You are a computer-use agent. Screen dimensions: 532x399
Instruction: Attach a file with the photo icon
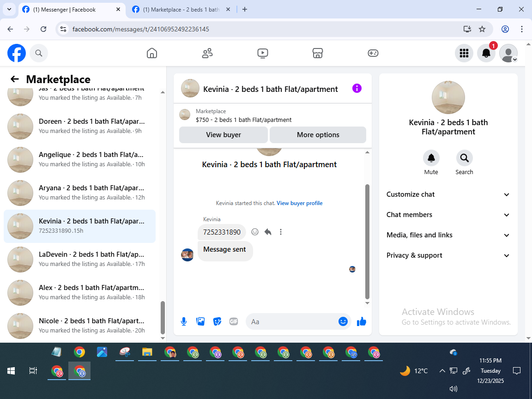(x=200, y=321)
